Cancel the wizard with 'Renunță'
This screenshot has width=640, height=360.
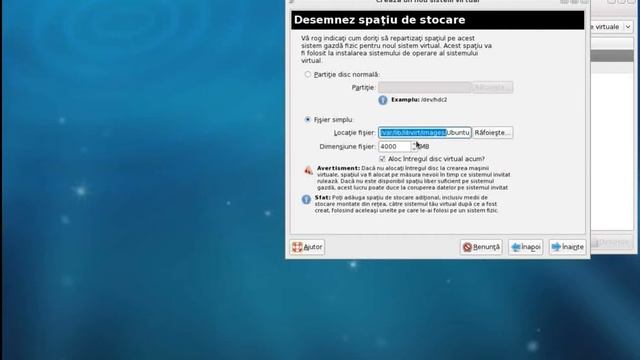pyautogui.click(x=481, y=247)
